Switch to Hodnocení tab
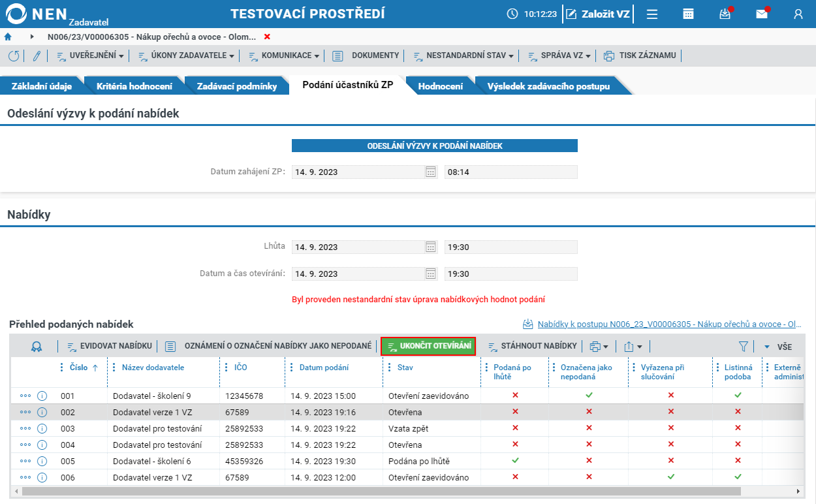 (441, 86)
